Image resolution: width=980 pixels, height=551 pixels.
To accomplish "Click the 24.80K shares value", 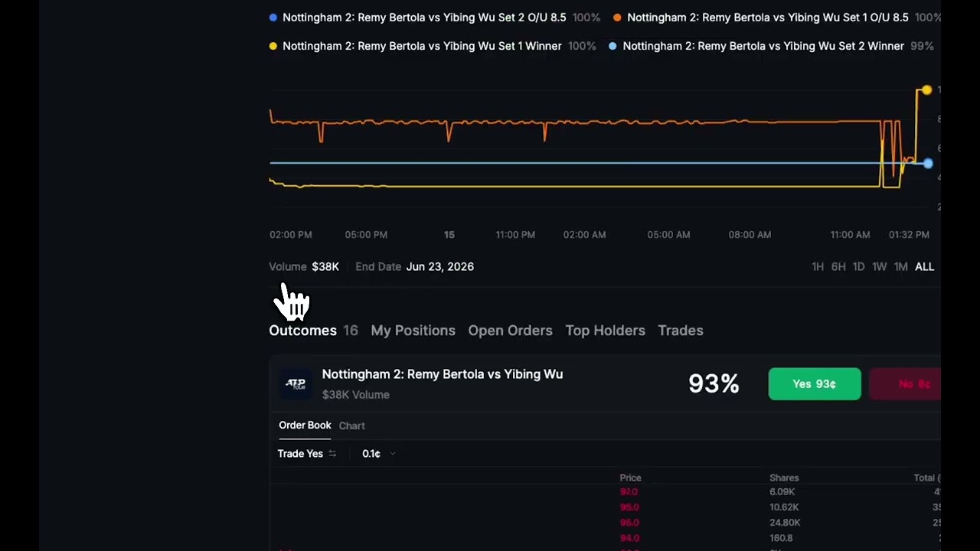I will click(785, 523).
